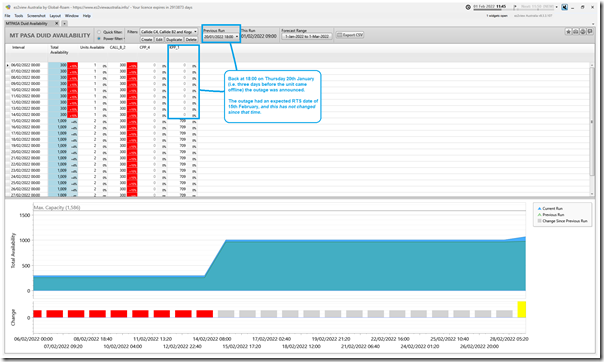Click the Delete filter button
This screenshot has width=604, height=362.
click(x=191, y=39)
